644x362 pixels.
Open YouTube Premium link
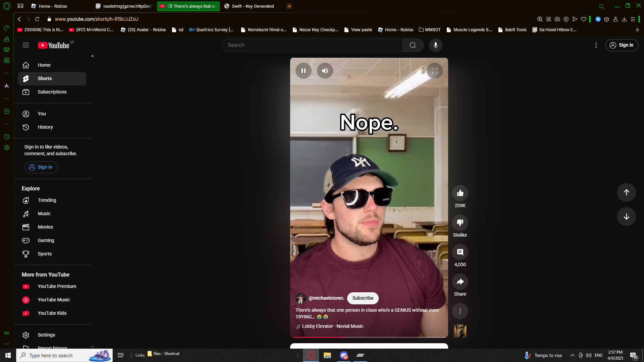(x=52, y=286)
